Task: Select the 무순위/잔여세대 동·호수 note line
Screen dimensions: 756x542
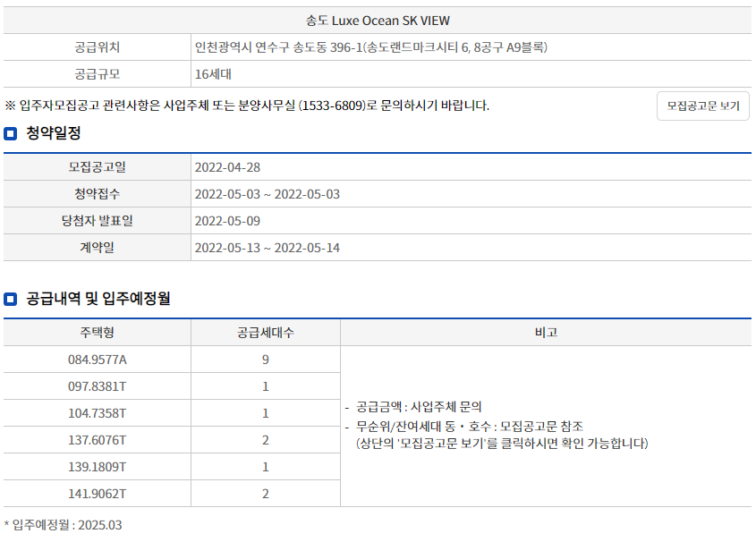Action: click(x=470, y=426)
